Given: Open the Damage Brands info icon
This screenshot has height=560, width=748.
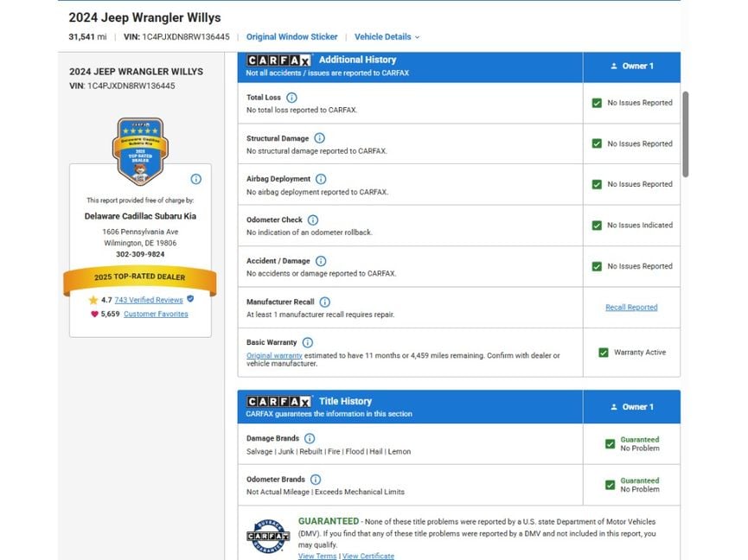Looking at the screenshot, I should tap(310, 438).
